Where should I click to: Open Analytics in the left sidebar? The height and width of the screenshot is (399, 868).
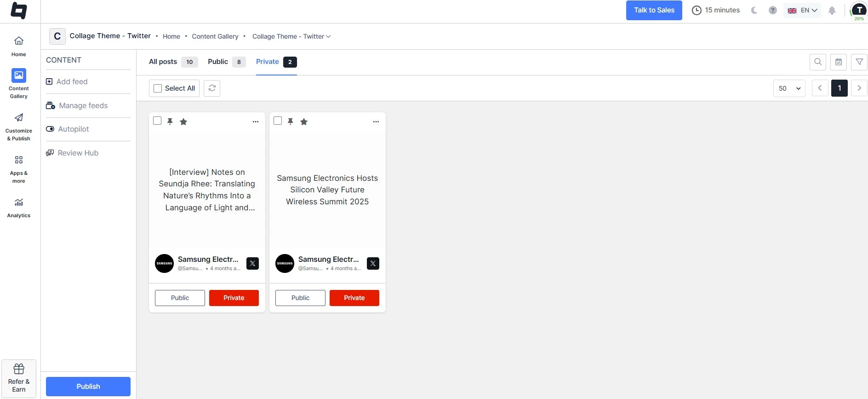(19, 208)
